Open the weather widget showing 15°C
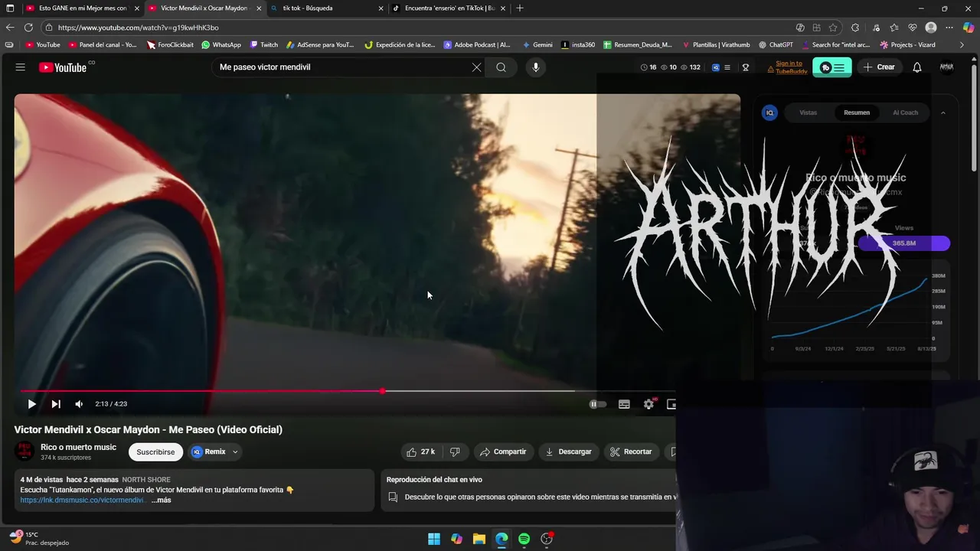The height and width of the screenshot is (551, 980). 40,538
